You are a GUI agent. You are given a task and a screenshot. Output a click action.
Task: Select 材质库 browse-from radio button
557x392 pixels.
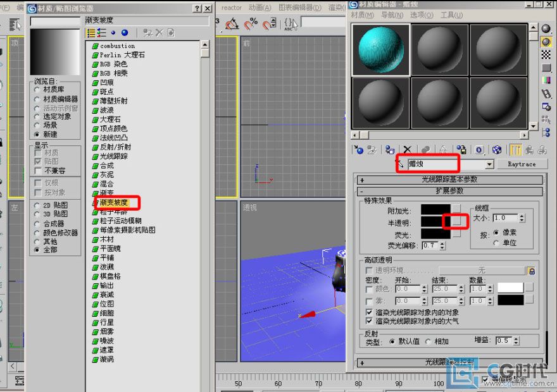37,90
